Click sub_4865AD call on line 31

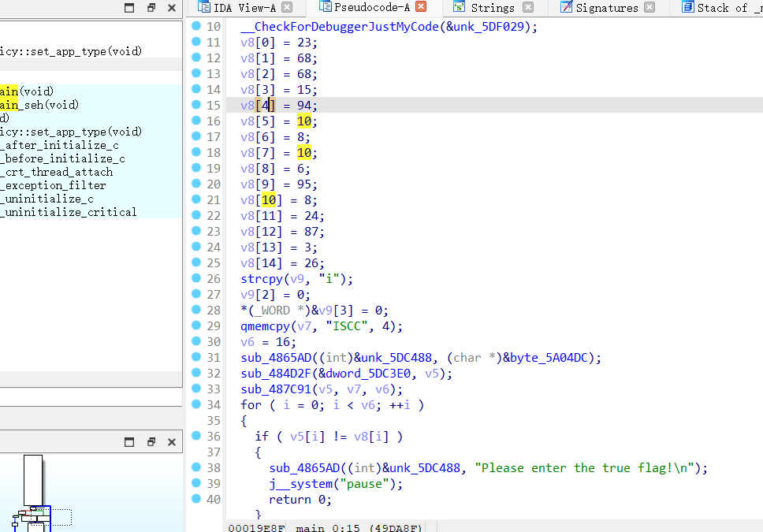coord(276,358)
